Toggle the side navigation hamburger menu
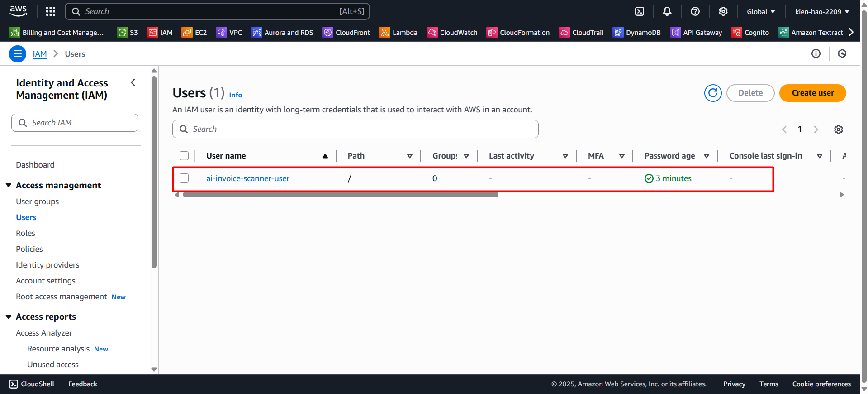Viewport: 868px width, 394px height. 18,54
